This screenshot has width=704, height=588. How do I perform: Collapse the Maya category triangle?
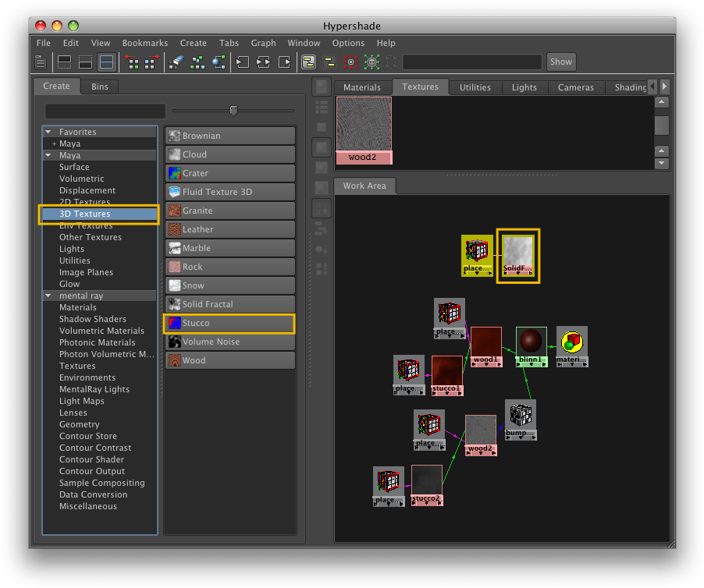click(48, 155)
